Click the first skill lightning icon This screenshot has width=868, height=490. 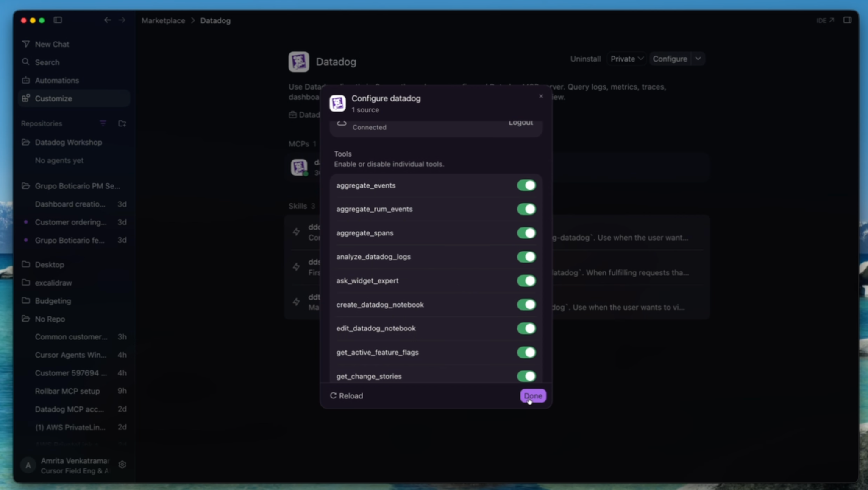(296, 232)
